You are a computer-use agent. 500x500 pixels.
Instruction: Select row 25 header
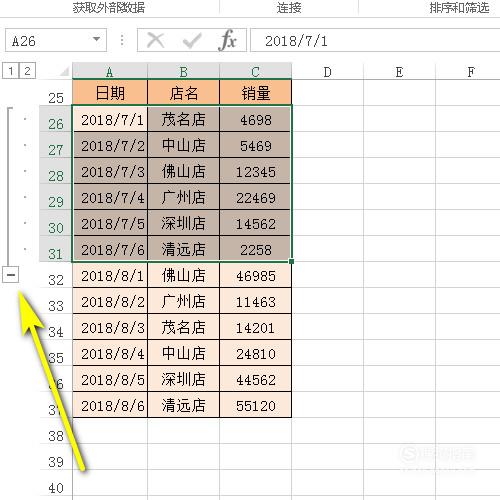tap(56, 93)
